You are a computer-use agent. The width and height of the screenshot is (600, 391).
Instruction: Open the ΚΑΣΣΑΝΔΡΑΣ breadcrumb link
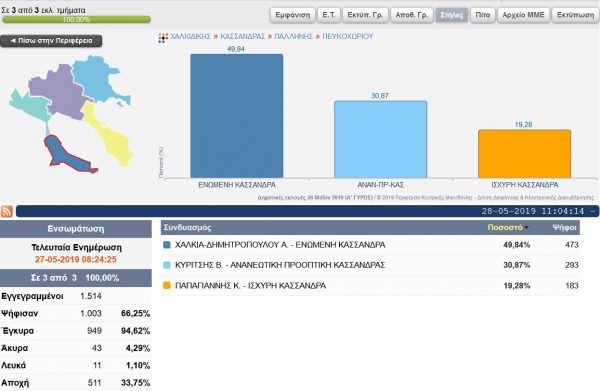click(243, 36)
